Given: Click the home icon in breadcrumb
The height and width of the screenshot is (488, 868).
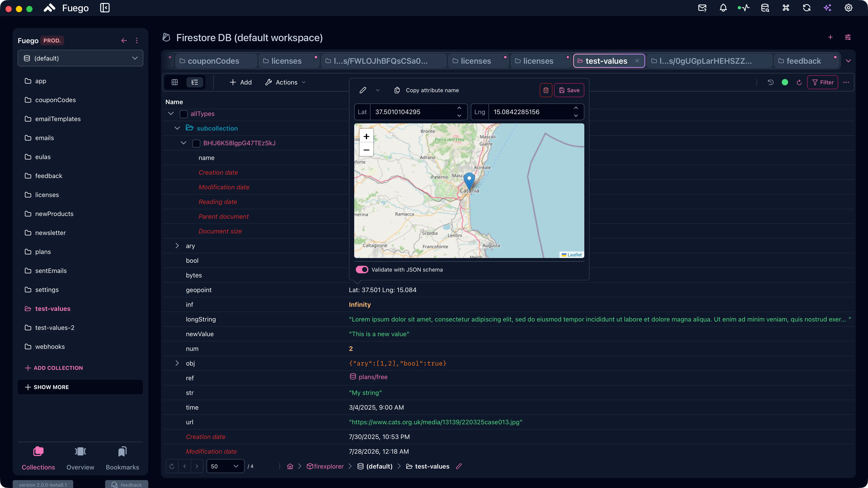Looking at the screenshot, I should tap(290, 467).
